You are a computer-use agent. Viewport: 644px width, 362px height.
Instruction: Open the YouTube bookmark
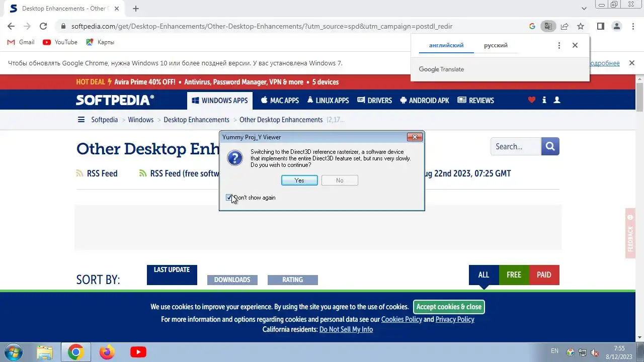point(60,42)
